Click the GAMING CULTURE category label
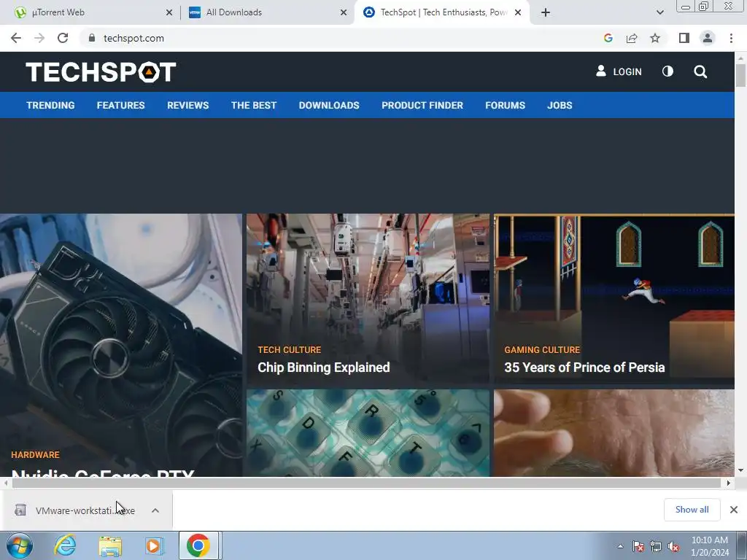This screenshot has width=747, height=560. tap(542, 349)
